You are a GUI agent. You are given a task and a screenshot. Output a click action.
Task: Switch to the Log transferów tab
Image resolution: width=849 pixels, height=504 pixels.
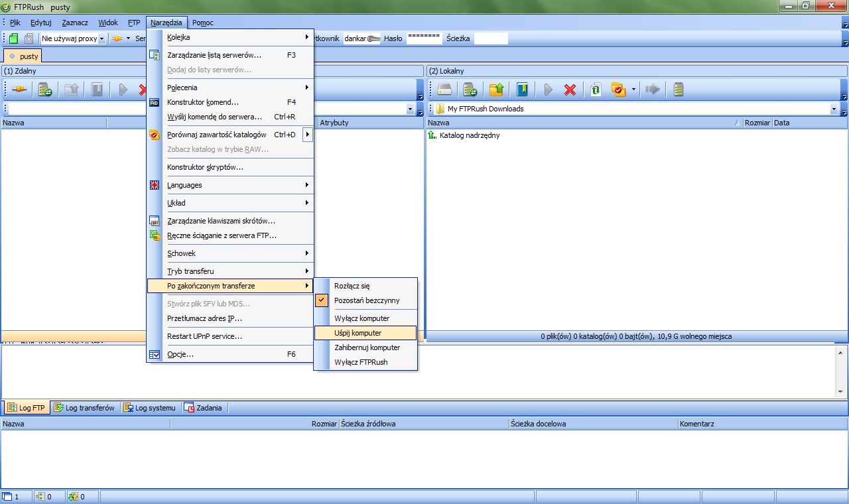pyautogui.click(x=84, y=408)
